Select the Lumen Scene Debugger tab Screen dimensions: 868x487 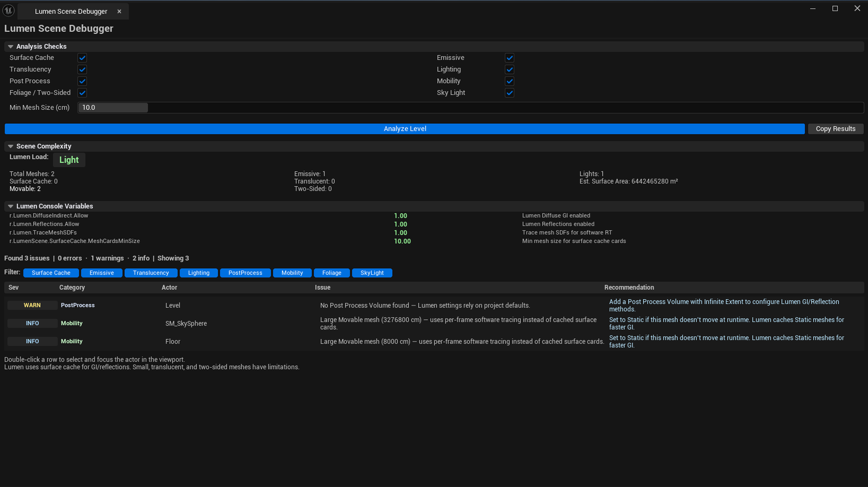point(73,11)
